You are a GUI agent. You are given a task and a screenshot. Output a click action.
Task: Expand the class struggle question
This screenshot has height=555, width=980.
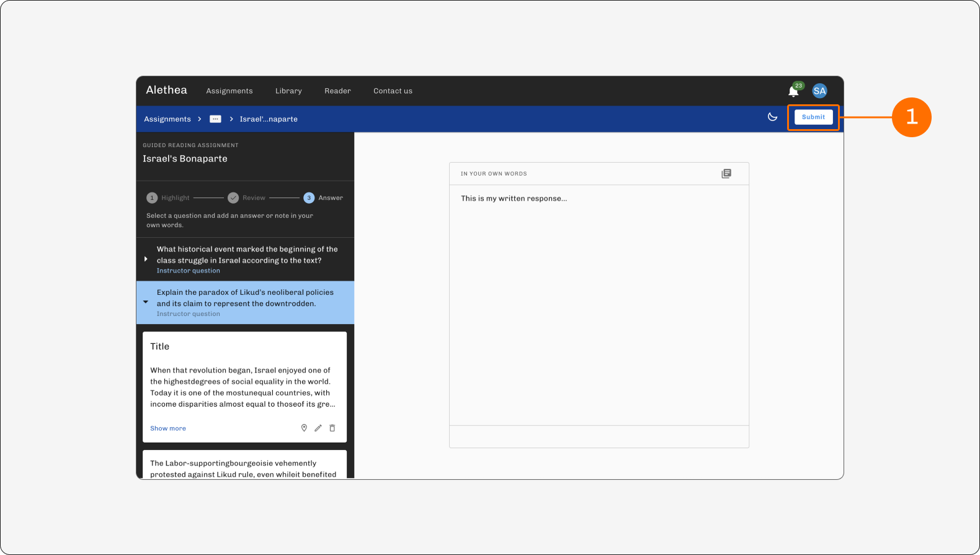click(146, 259)
